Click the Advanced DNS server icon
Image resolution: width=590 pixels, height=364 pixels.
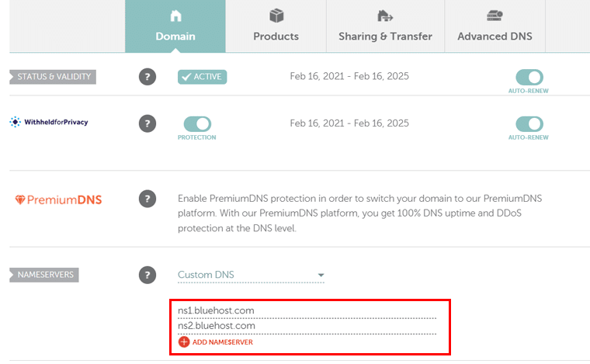tap(495, 16)
